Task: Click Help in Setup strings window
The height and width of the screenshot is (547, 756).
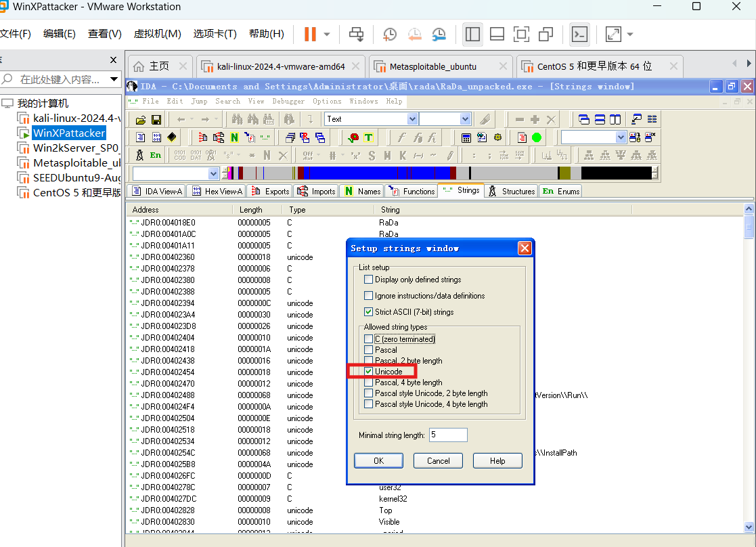Action: (x=497, y=460)
